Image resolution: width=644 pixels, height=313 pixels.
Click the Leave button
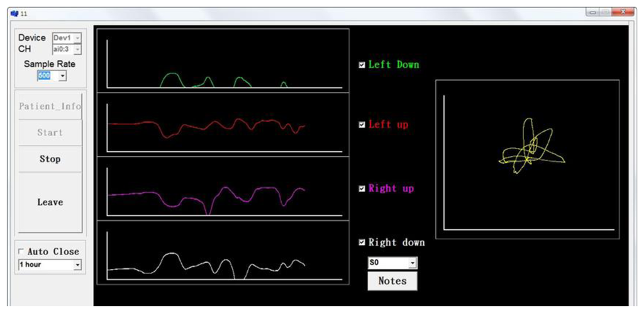pyautogui.click(x=50, y=202)
